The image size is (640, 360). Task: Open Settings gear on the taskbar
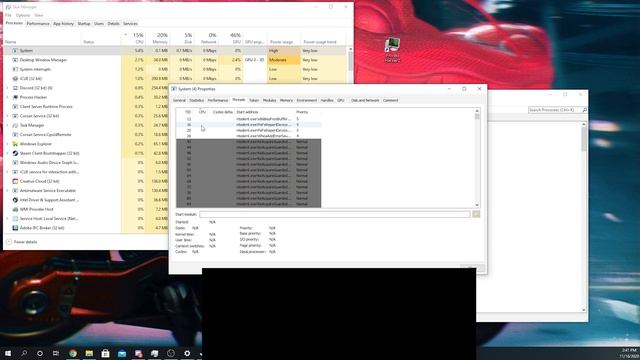[x=187, y=353]
